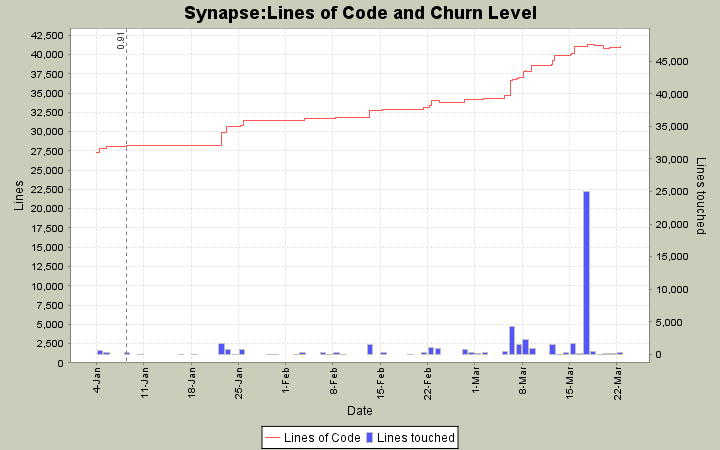Click the '15-Mar' date axis label
This screenshot has width=720, height=450.
point(570,383)
